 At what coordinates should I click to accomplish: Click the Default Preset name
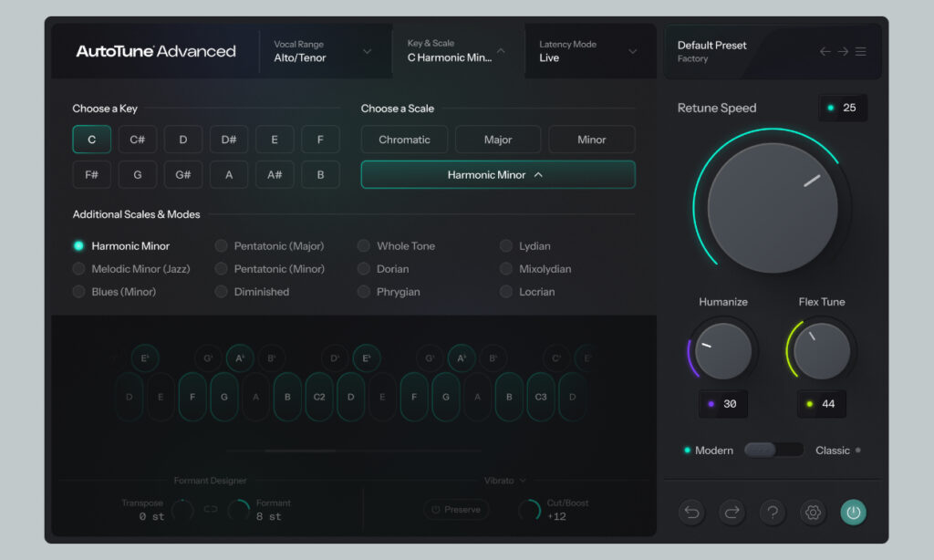click(711, 46)
